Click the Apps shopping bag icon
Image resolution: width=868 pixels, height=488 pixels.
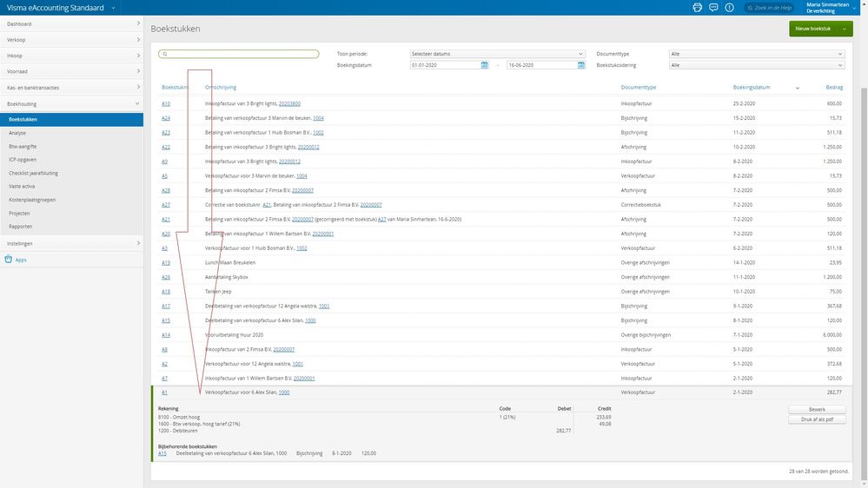pyautogui.click(x=9, y=259)
